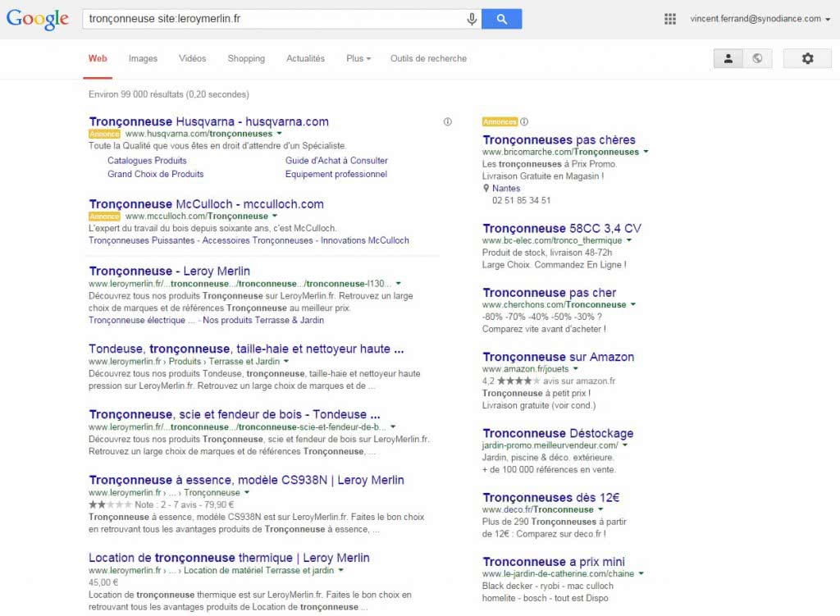Click the blue magnifier search button

coord(501,20)
